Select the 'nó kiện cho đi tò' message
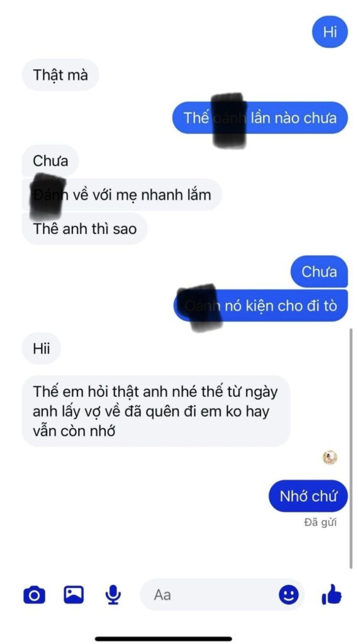 coord(261,306)
